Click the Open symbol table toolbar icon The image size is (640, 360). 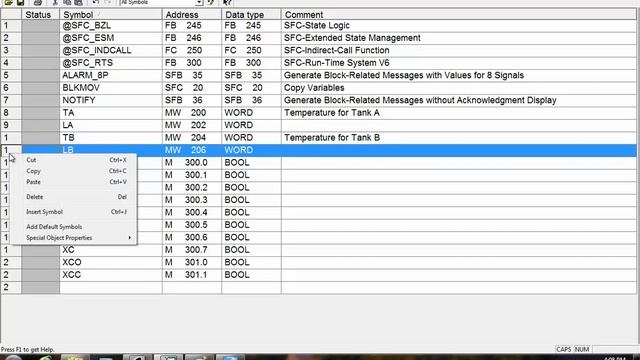coord(8,2)
